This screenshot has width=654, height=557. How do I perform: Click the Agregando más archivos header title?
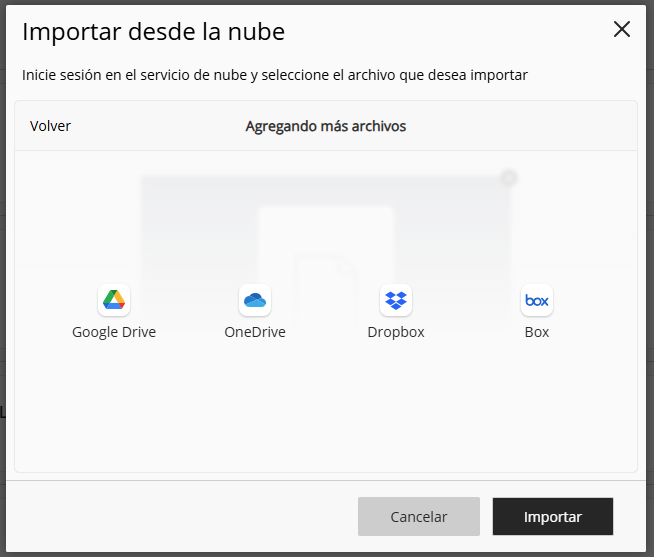click(326, 126)
